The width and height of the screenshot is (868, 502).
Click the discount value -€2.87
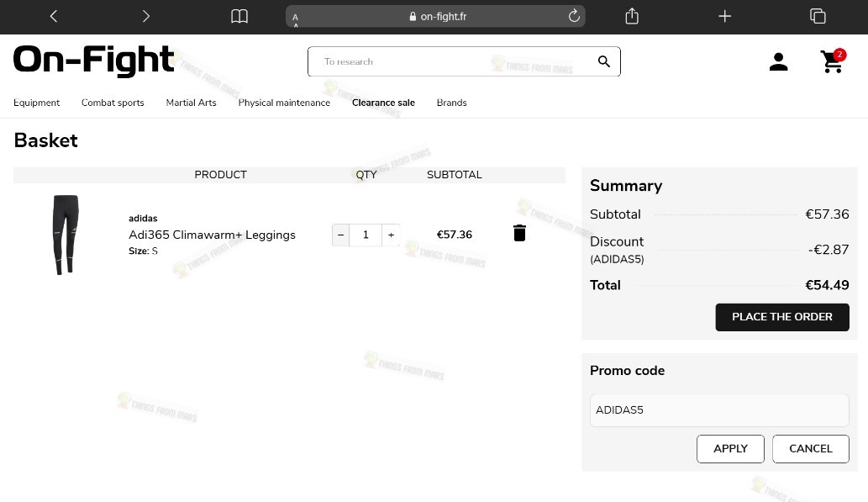pos(829,250)
